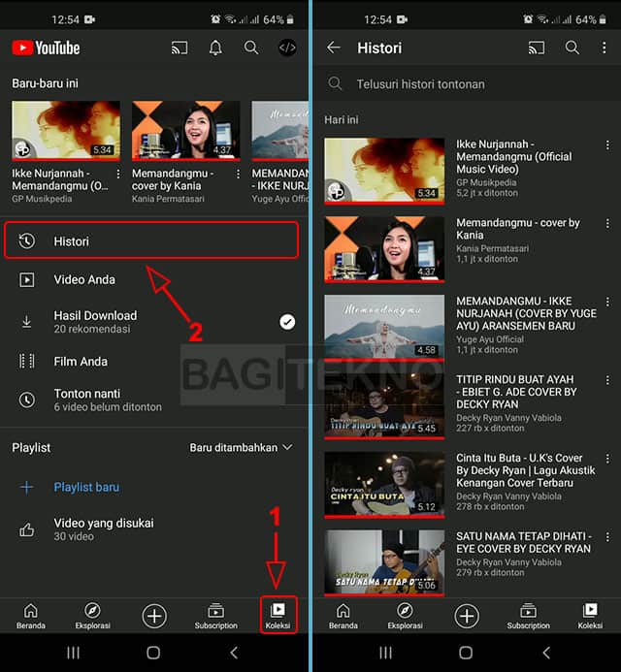621x672 pixels.
Task: Play the Yuge Ayu thumbnail in Baru-baru ini
Action: pos(279,131)
